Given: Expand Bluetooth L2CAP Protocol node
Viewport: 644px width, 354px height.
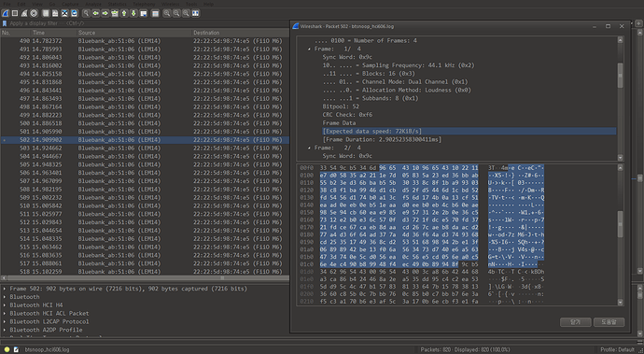Looking at the screenshot, I should coord(5,321).
